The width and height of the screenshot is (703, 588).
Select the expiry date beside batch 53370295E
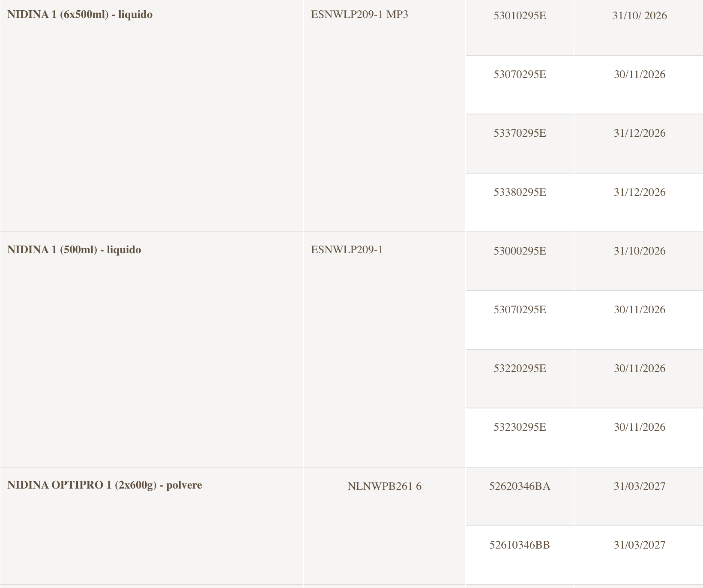pos(639,133)
